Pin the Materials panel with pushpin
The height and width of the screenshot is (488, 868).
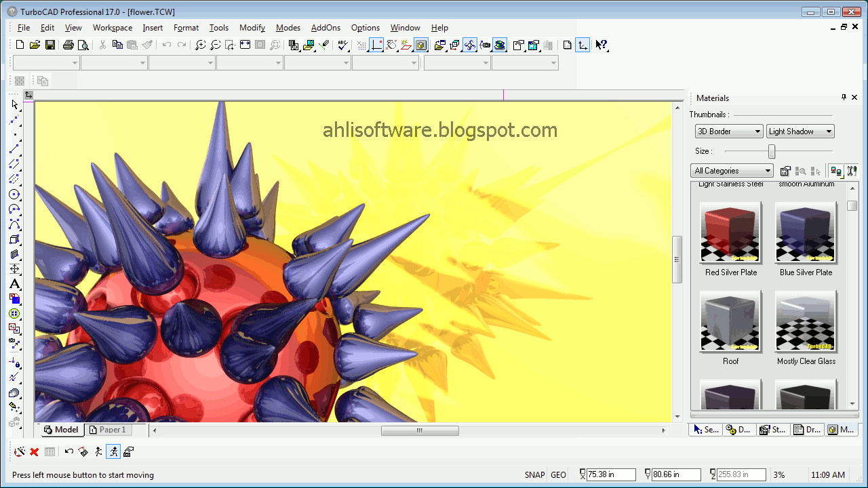coord(844,98)
